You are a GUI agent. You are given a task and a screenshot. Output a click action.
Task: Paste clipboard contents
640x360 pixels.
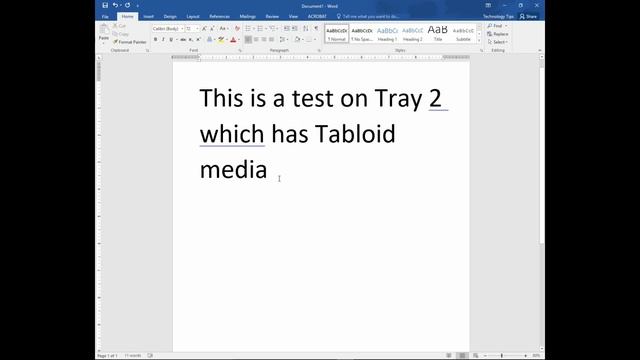click(x=104, y=33)
